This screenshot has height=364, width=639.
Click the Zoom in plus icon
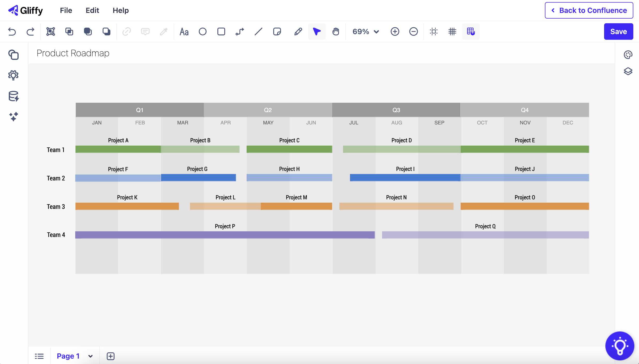pos(395,31)
